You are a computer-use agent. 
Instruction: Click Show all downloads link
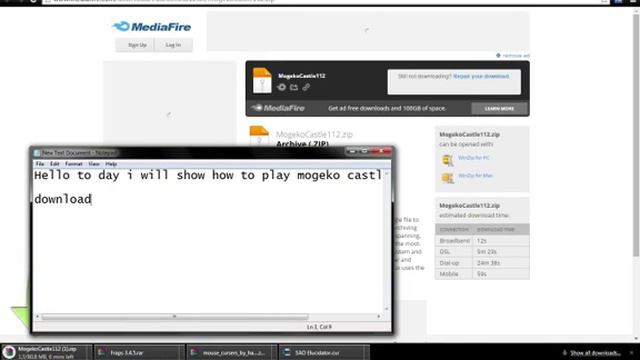tap(595, 353)
